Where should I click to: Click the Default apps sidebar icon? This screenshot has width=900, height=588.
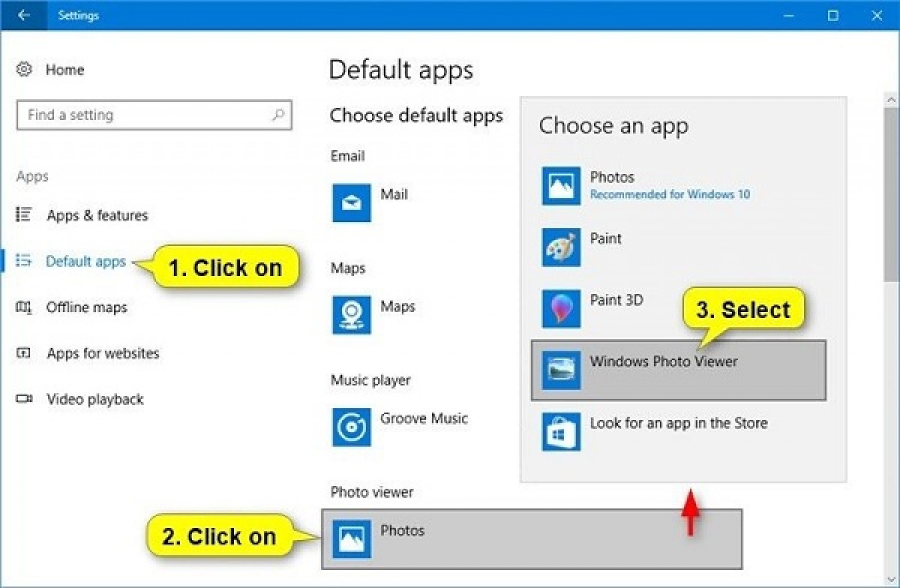24,261
